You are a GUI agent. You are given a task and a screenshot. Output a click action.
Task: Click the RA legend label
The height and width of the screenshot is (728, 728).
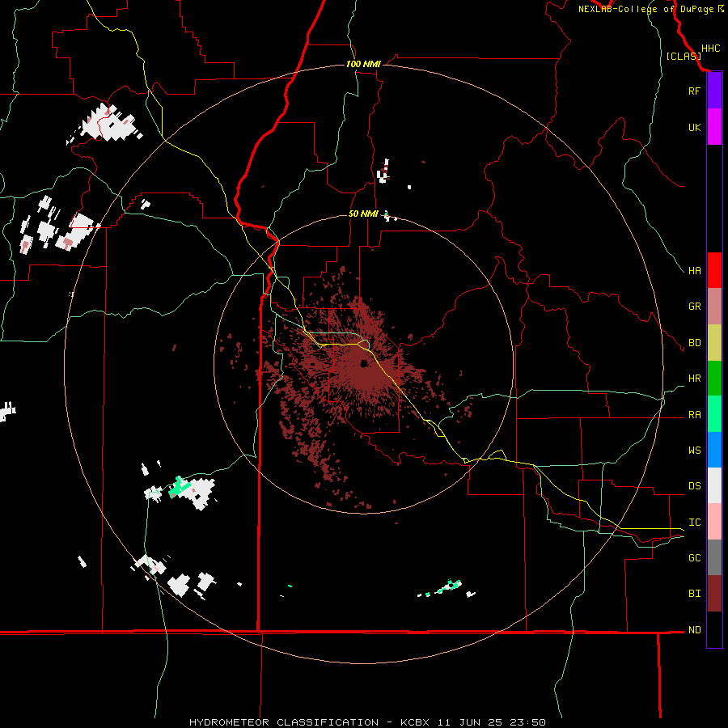tap(694, 415)
